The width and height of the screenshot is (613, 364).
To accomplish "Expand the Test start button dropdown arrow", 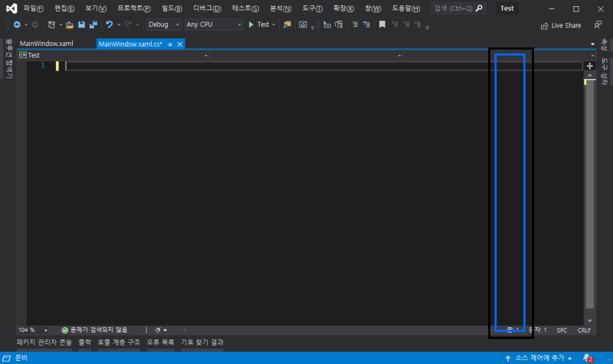I will (274, 25).
